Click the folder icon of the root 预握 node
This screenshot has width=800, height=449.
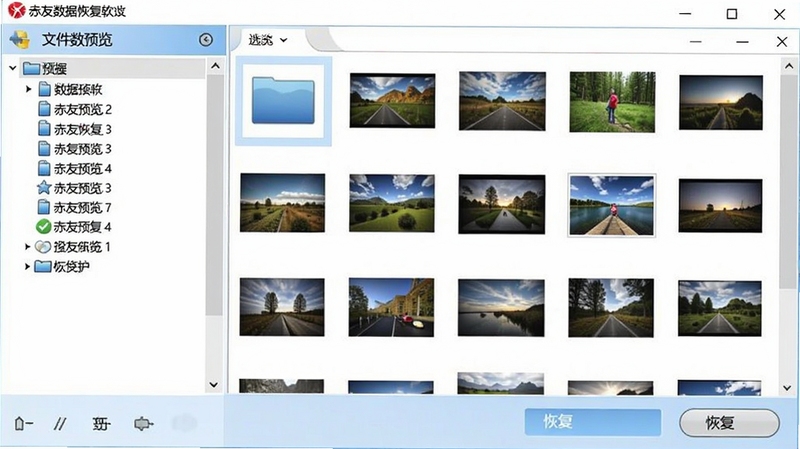click(32, 68)
